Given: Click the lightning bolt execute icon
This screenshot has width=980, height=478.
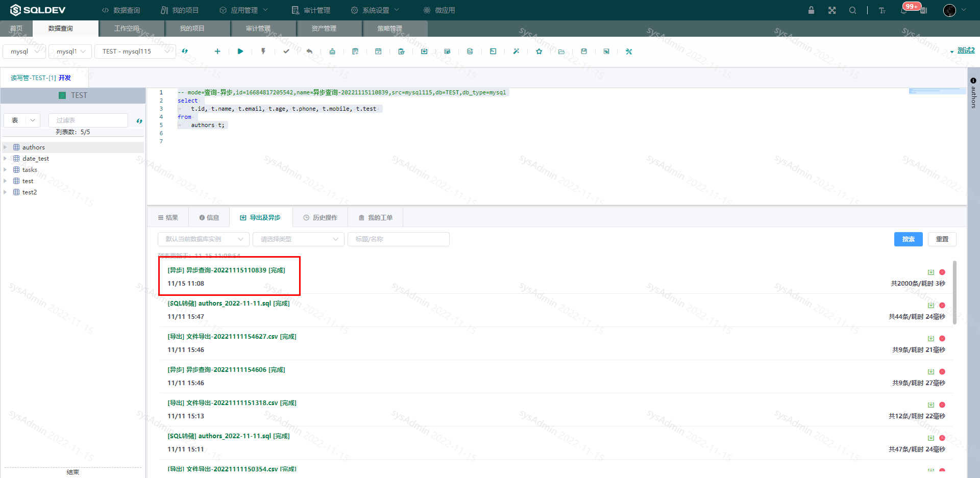Looking at the screenshot, I should click(x=263, y=52).
